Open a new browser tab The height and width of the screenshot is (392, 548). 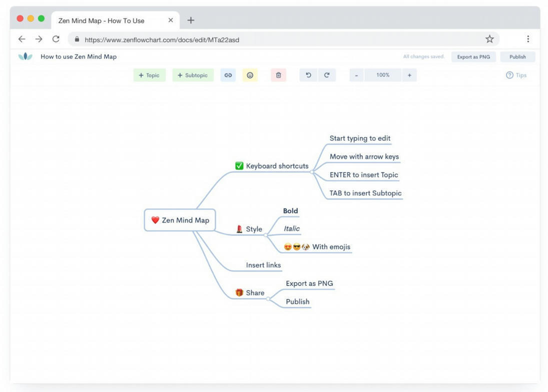pyautogui.click(x=191, y=20)
